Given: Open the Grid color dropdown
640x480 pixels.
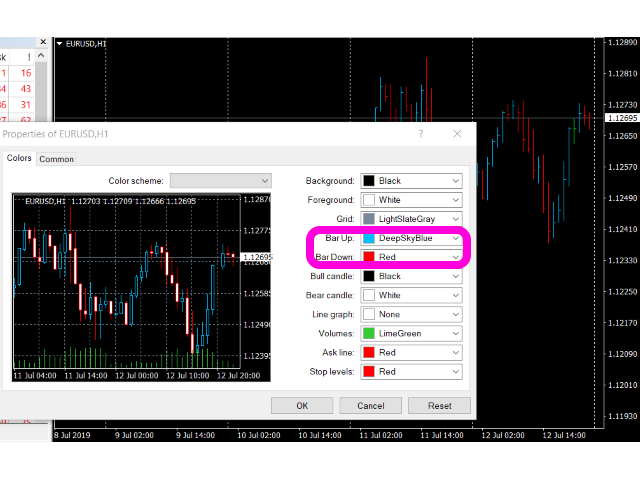Looking at the screenshot, I should (x=411, y=219).
